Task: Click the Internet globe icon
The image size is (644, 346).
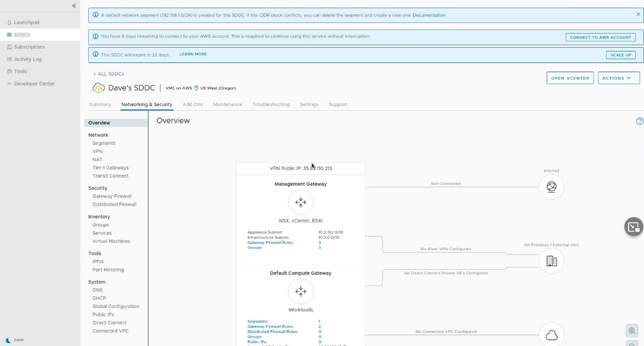Action: pos(551,187)
